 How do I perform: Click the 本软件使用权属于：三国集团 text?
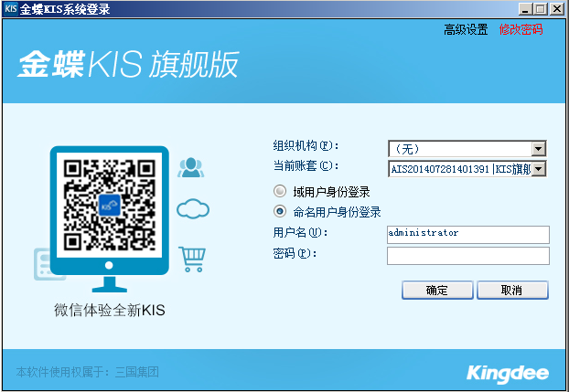point(87,372)
